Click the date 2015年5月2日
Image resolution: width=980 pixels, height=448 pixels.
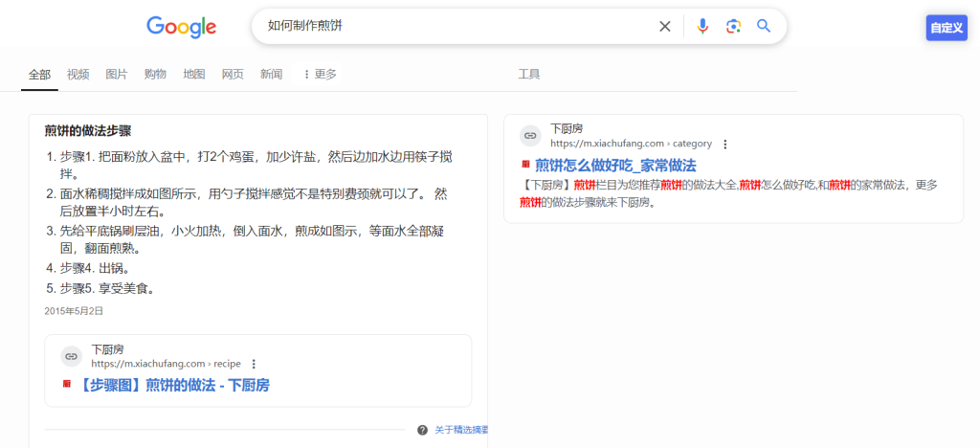74,310
